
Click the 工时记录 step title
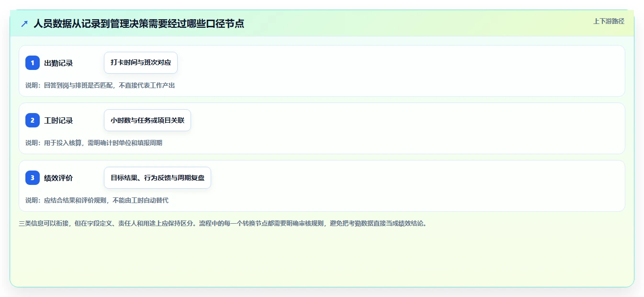[x=58, y=120]
